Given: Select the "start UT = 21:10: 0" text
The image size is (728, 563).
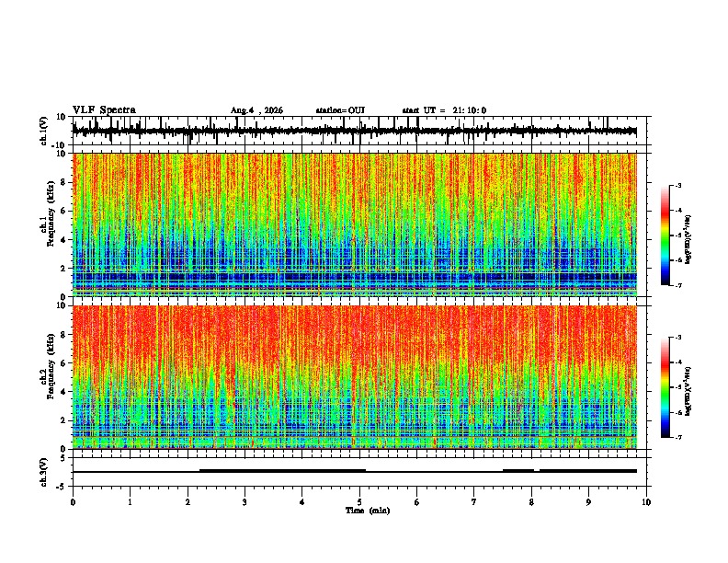Looking at the screenshot, I should [444, 110].
